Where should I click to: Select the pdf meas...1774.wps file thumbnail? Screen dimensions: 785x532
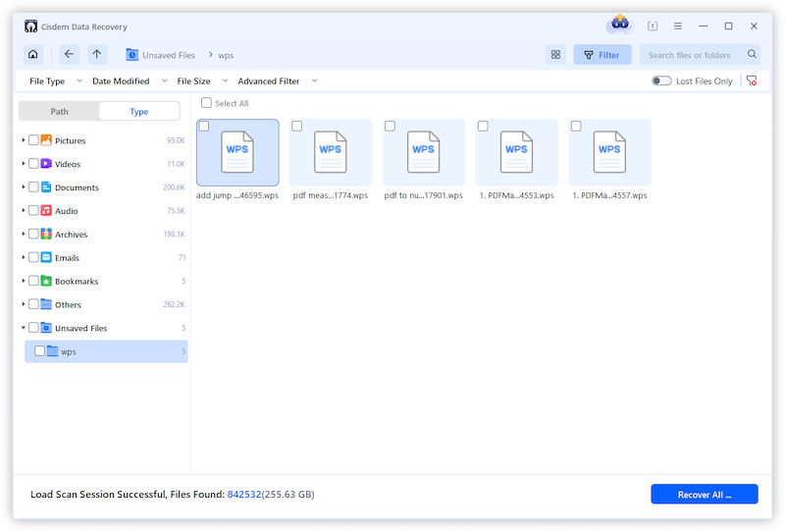click(x=331, y=152)
